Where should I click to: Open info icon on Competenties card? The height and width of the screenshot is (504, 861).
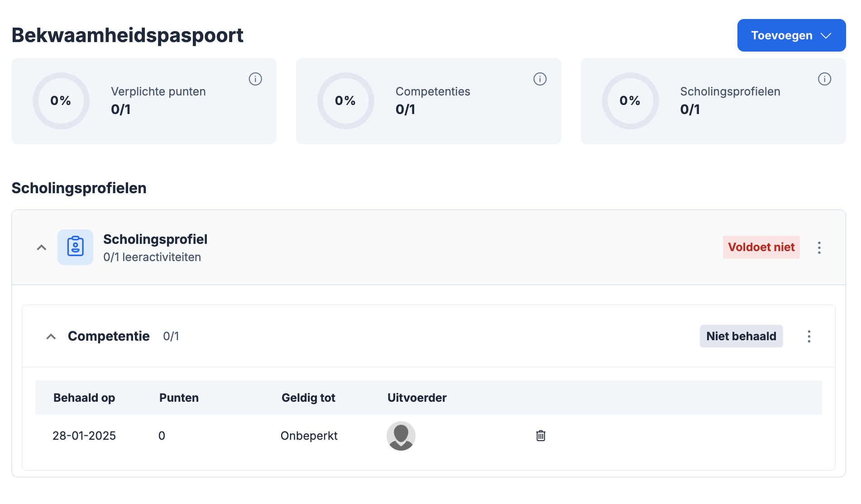click(540, 79)
